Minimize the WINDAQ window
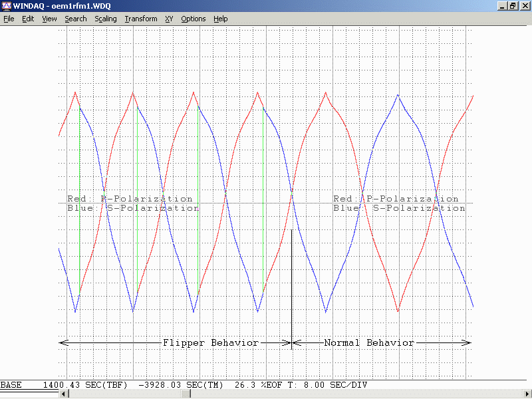 point(501,6)
